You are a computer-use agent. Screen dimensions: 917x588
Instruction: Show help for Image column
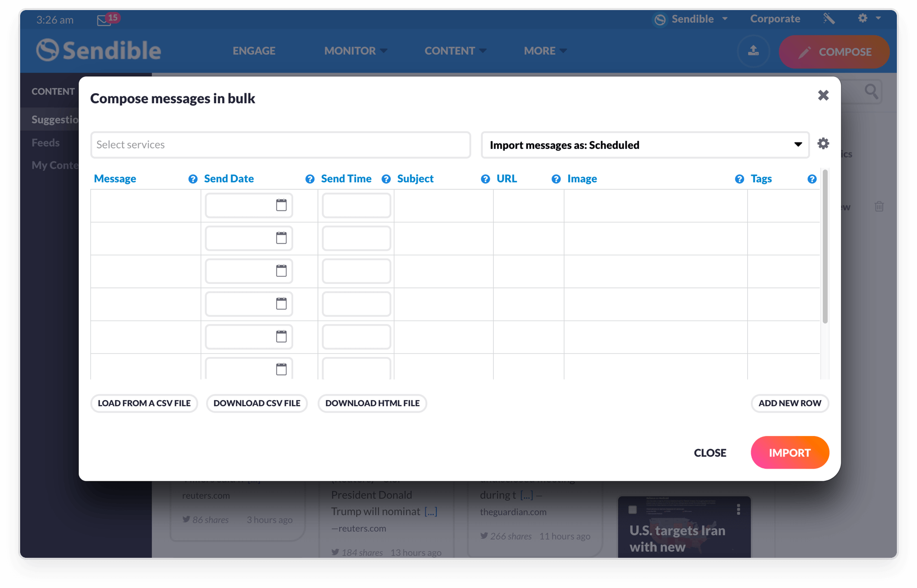click(739, 179)
